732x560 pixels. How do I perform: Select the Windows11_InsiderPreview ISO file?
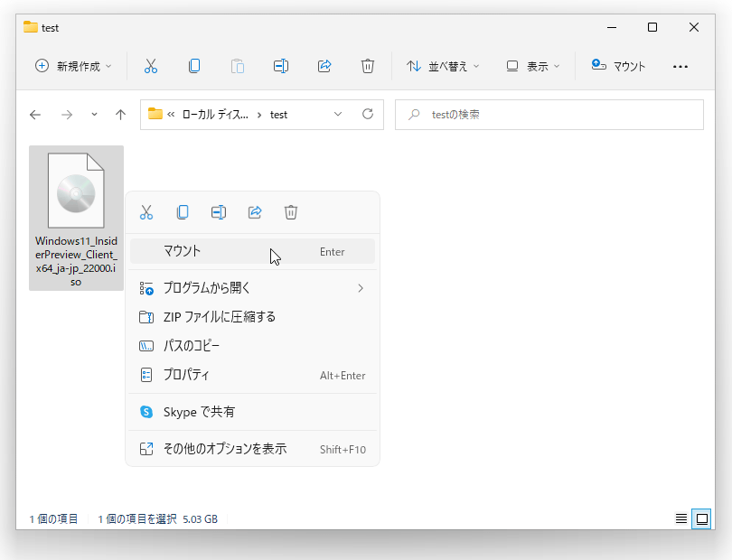(76, 218)
